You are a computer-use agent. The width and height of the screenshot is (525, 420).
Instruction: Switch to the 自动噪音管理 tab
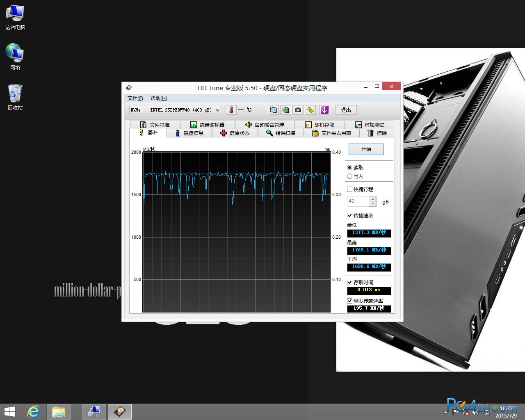[x=265, y=125]
